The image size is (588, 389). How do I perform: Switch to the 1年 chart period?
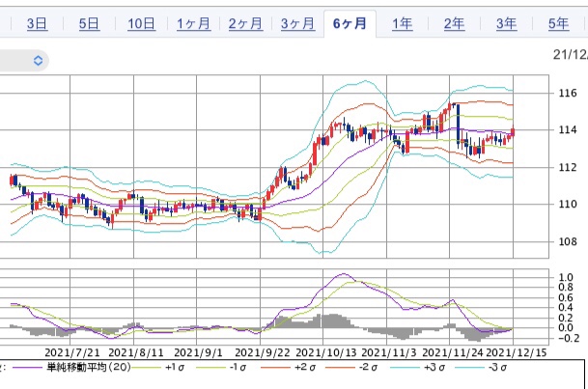(402, 24)
